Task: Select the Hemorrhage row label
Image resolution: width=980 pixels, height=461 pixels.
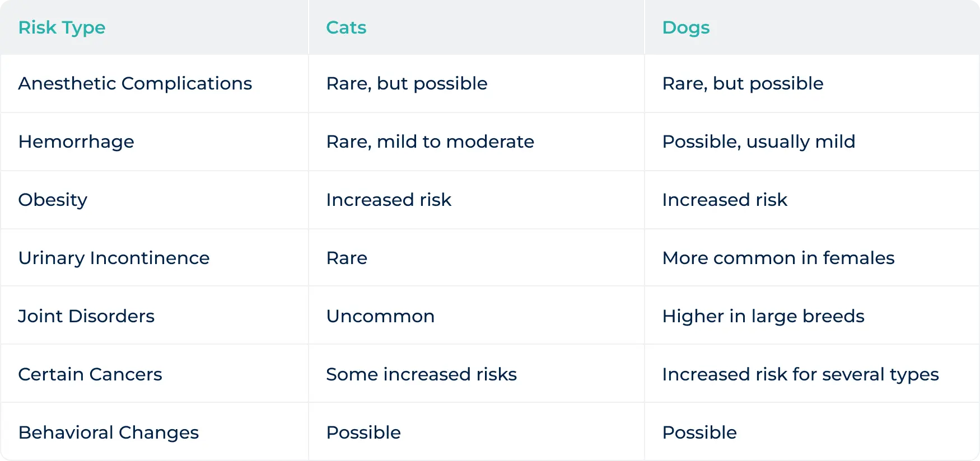Action: [x=76, y=142]
